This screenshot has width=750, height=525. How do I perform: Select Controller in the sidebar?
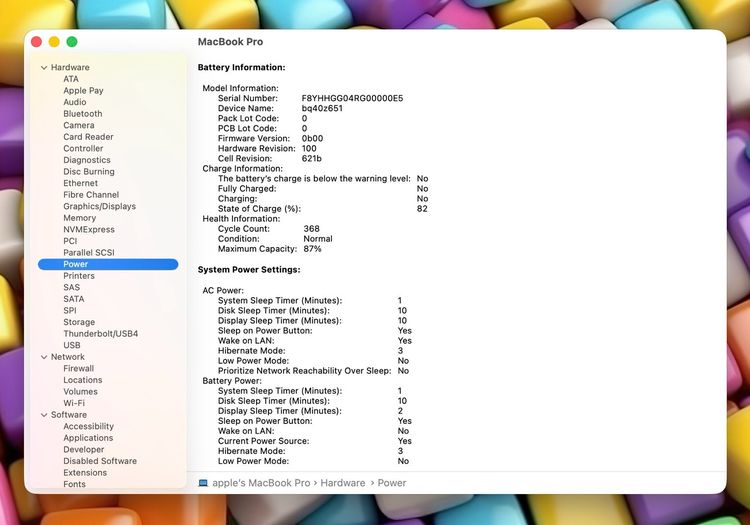pos(83,148)
